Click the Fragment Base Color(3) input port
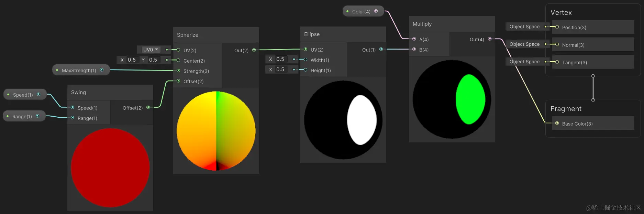This screenshot has width=644, height=214. (x=557, y=123)
